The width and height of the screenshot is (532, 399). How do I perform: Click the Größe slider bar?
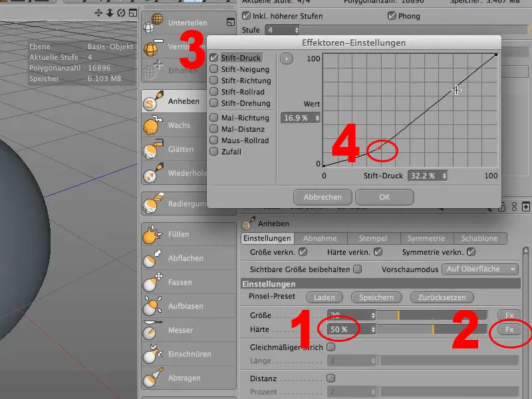click(432, 315)
